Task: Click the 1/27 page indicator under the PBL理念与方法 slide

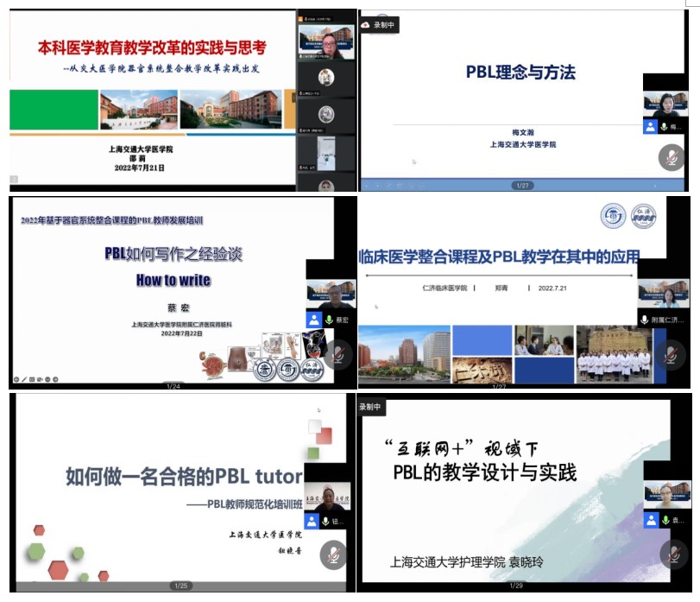Action: click(521, 186)
